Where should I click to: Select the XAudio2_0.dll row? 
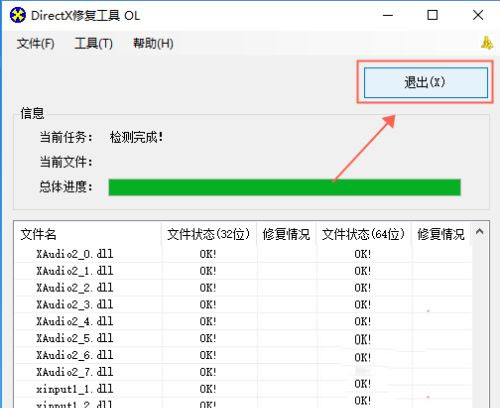[243, 254]
